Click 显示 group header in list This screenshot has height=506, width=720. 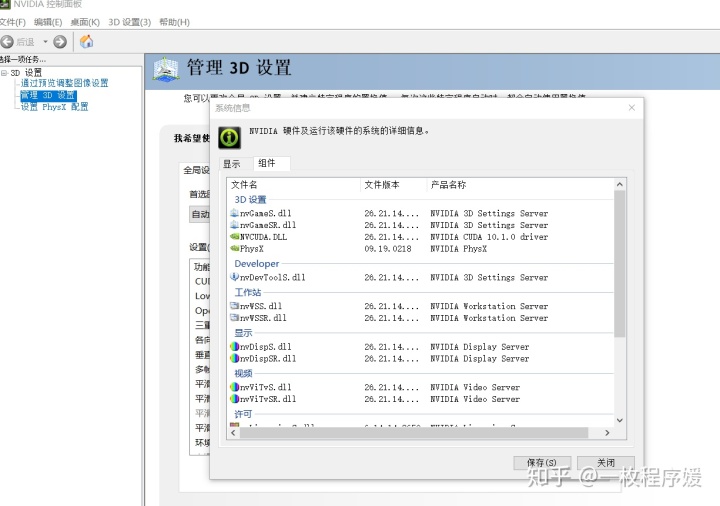[243, 333]
